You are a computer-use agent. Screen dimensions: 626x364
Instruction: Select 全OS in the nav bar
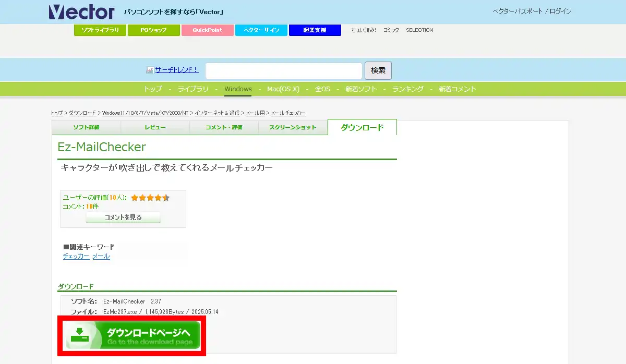pos(322,89)
